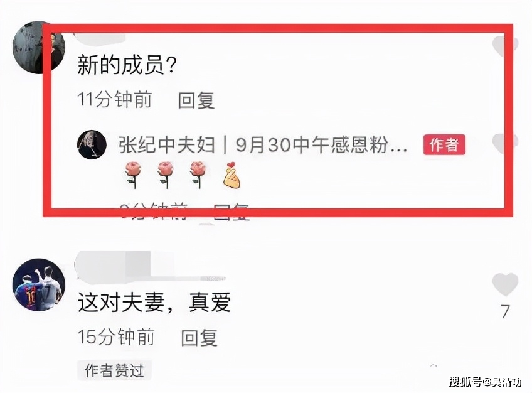The image size is (532, 393).
Task: Click the 搜狐号@吴清功 watermark
Action: 485,382
